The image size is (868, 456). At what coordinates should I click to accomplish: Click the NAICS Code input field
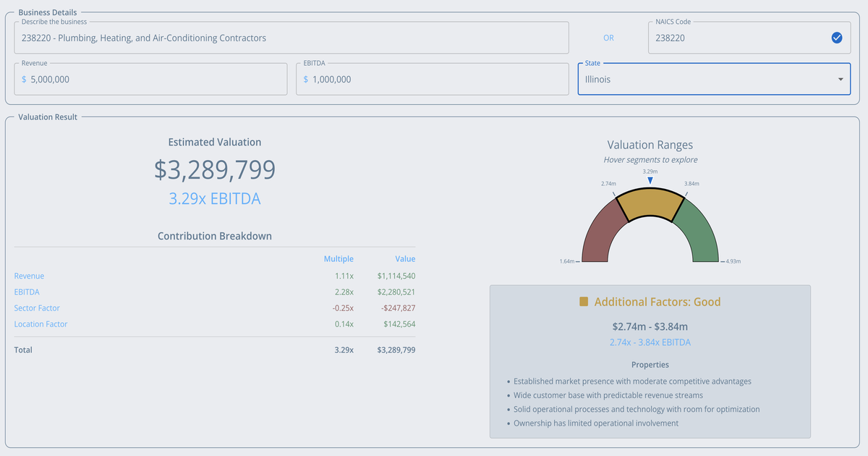[x=750, y=38]
